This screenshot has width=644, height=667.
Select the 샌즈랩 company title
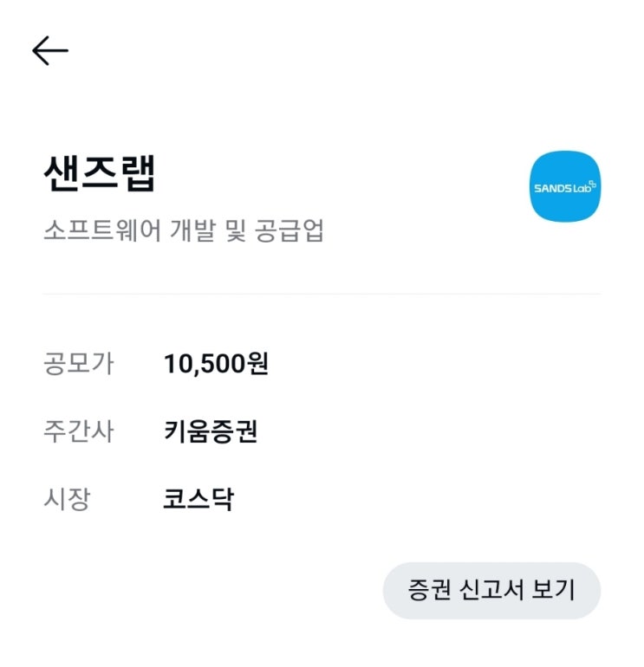pos(100,173)
